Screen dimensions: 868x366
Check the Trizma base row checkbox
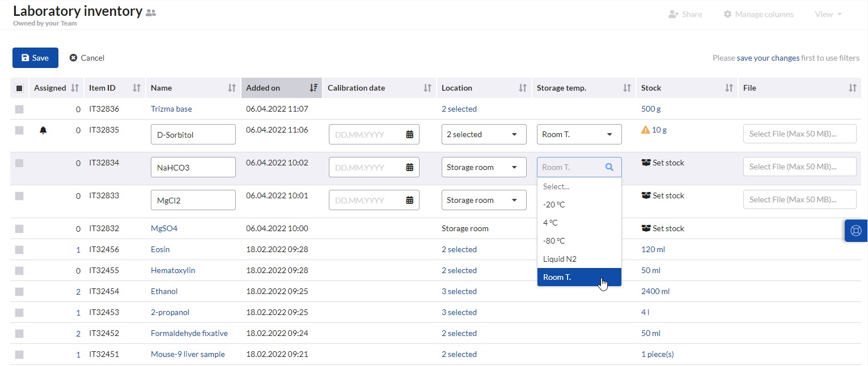pyautogui.click(x=19, y=109)
